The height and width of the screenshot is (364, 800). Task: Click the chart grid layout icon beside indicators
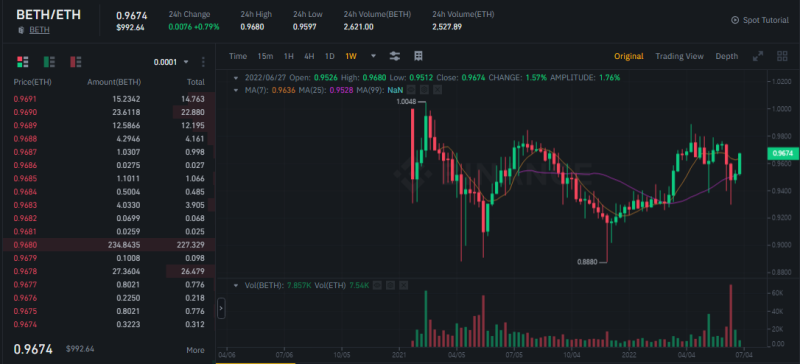[x=418, y=56]
